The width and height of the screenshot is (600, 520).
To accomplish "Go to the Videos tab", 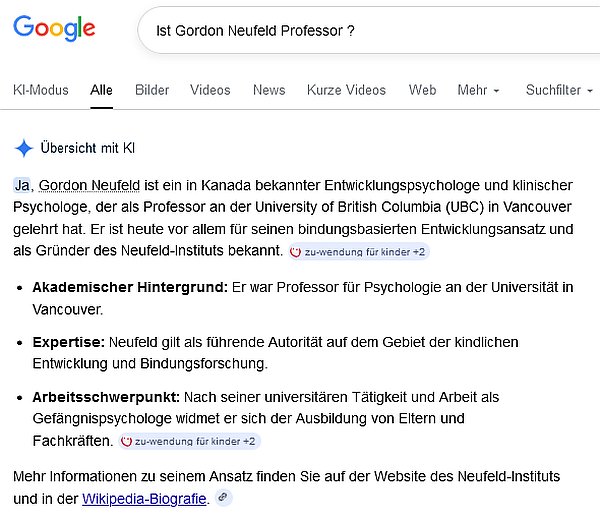I will (x=210, y=90).
